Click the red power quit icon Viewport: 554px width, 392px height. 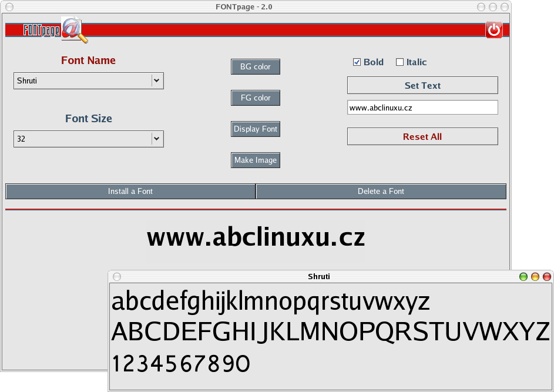494,30
